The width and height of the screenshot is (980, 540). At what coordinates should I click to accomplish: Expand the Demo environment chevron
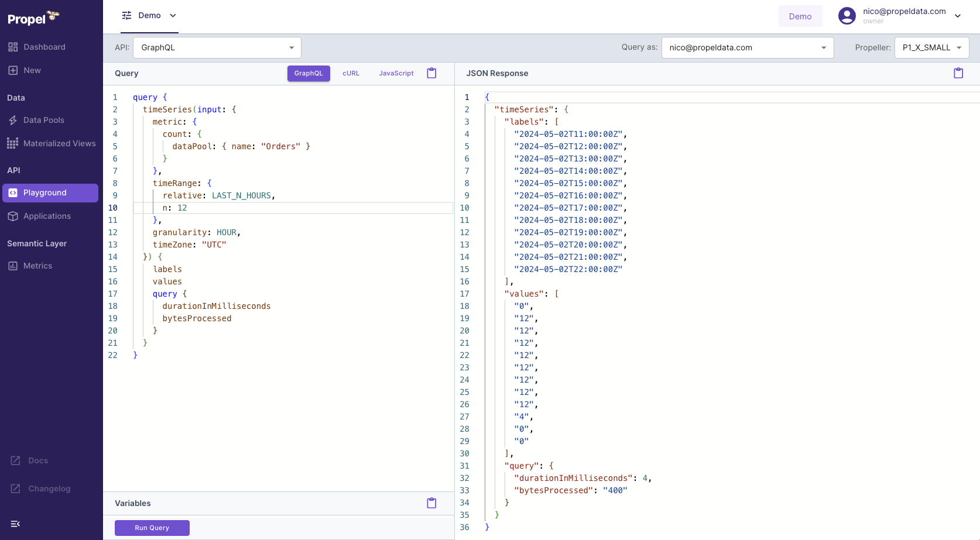(x=173, y=16)
